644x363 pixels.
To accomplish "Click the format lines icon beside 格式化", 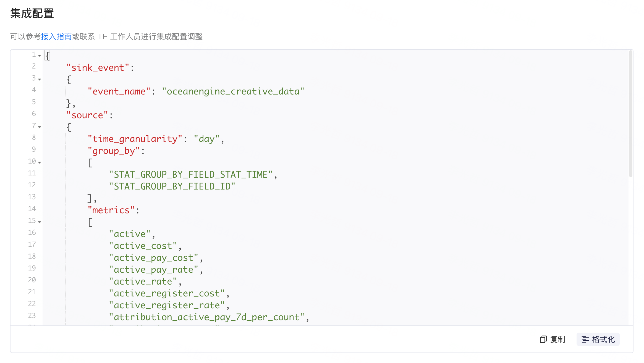I will (x=585, y=339).
